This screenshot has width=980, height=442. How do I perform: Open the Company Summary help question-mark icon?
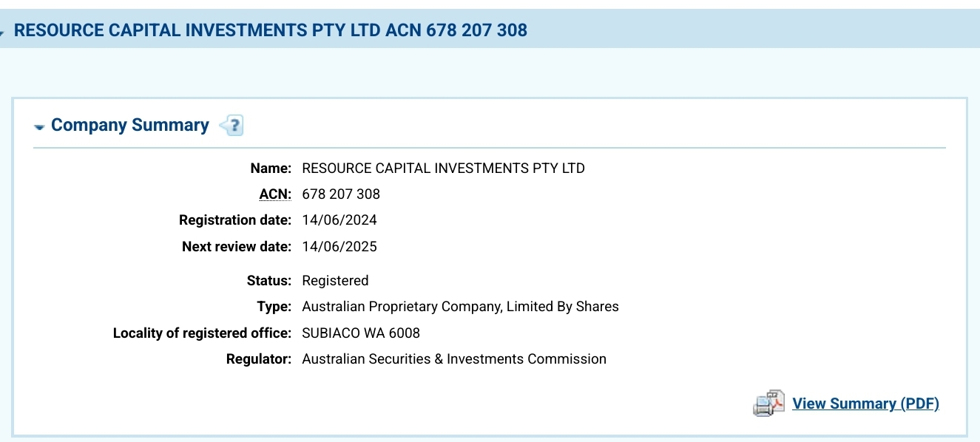click(x=232, y=126)
